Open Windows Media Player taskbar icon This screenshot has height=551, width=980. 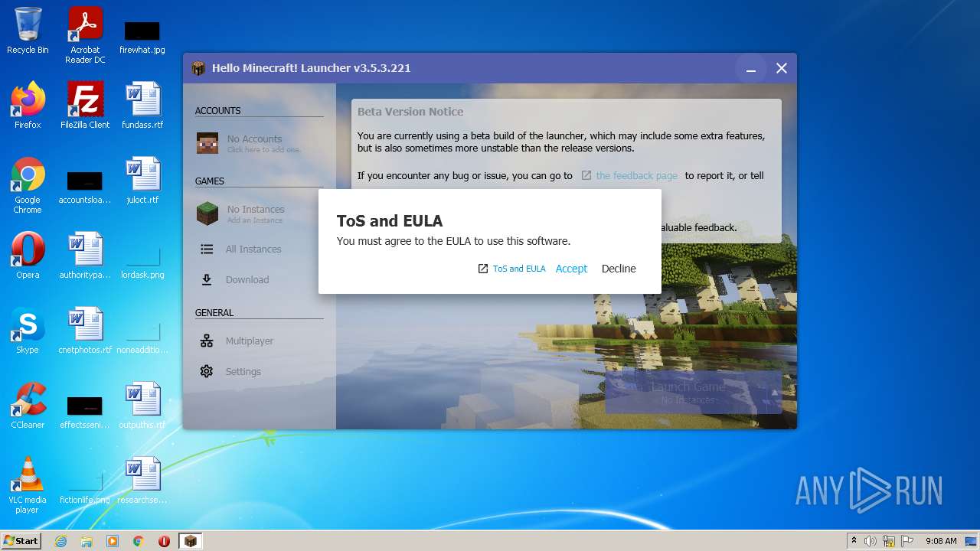[x=113, y=541]
